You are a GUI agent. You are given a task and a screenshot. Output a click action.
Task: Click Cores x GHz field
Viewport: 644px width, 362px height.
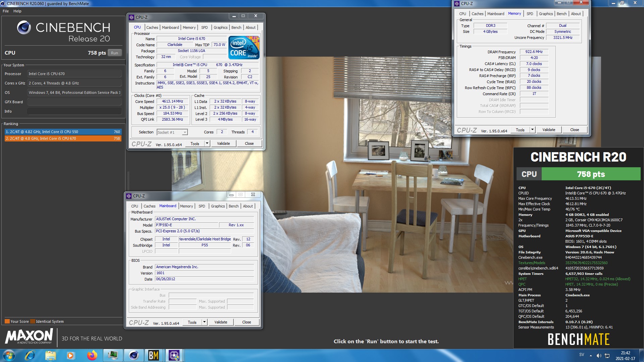point(74,83)
